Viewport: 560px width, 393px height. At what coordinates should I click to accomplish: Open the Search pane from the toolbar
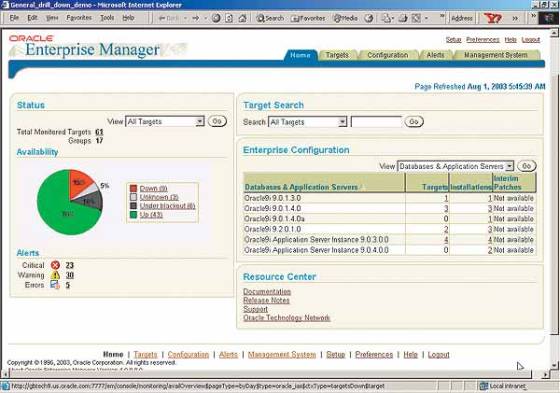(270, 18)
